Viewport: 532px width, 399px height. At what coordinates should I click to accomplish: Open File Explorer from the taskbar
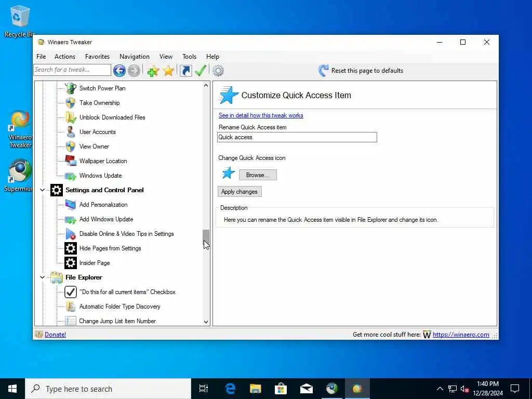pyautogui.click(x=256, y=389)
